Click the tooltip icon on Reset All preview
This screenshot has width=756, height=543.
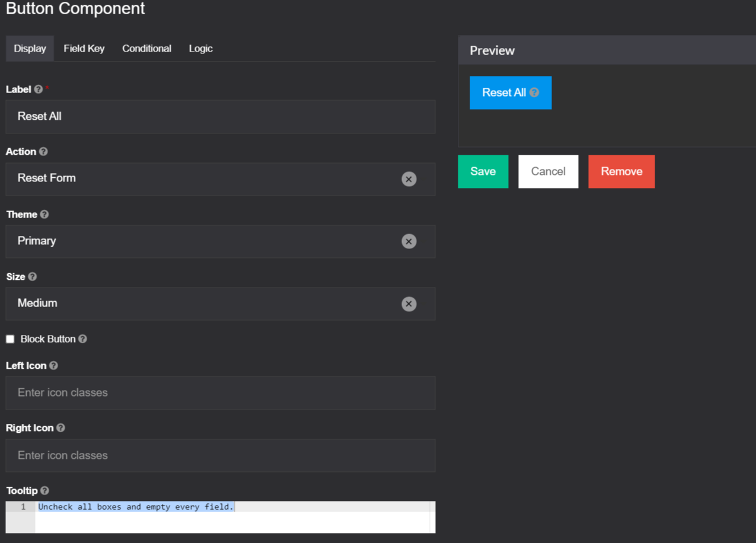pos(533,92)
